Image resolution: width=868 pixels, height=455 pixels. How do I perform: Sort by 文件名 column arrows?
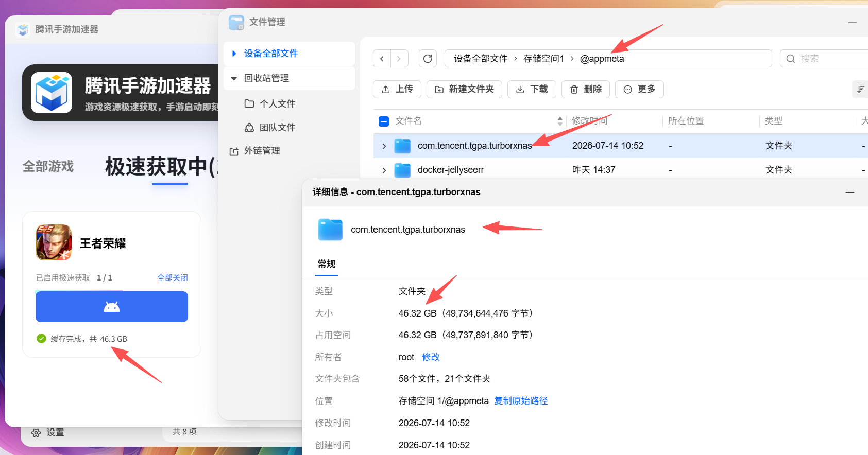560,121
